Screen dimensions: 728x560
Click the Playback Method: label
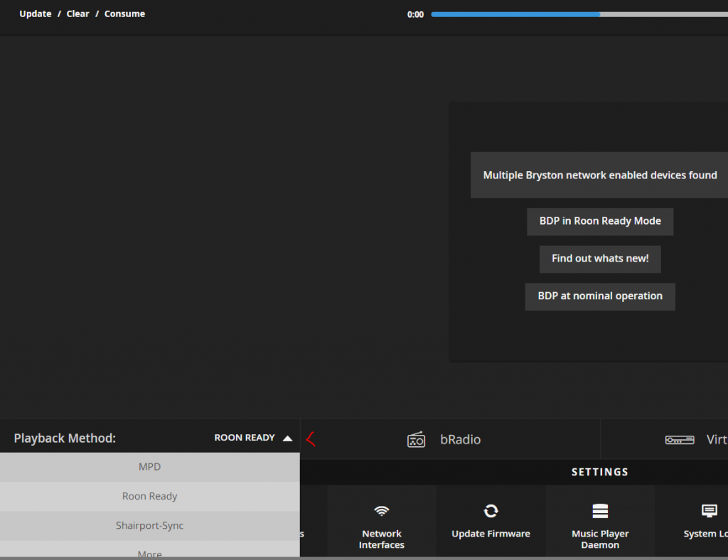[65, 438]
